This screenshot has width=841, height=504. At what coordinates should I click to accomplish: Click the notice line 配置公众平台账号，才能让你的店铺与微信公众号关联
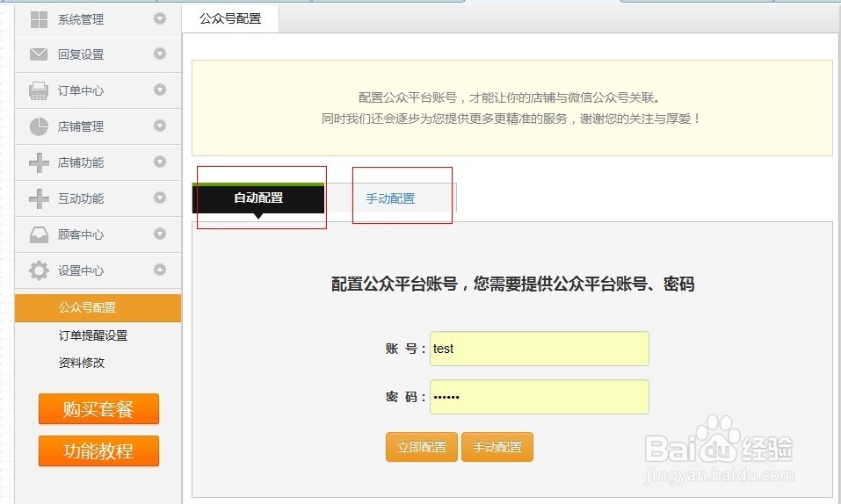pos(509,97)
